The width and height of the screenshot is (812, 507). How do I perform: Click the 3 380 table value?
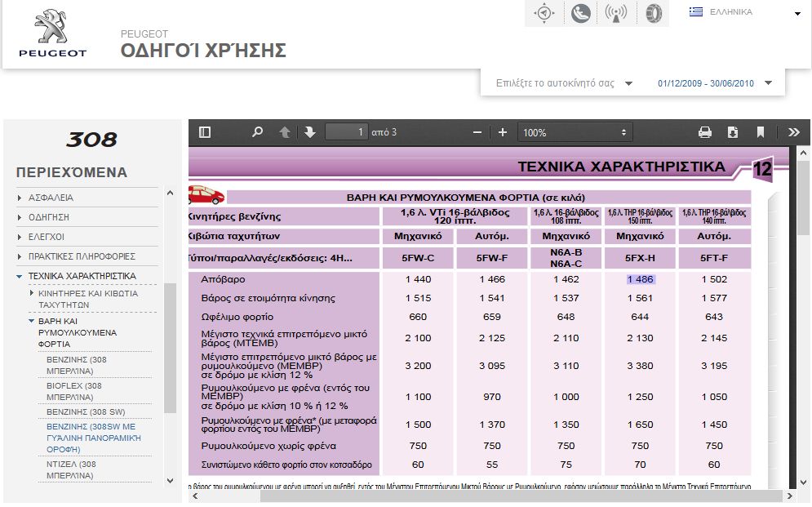coord(640,366)
